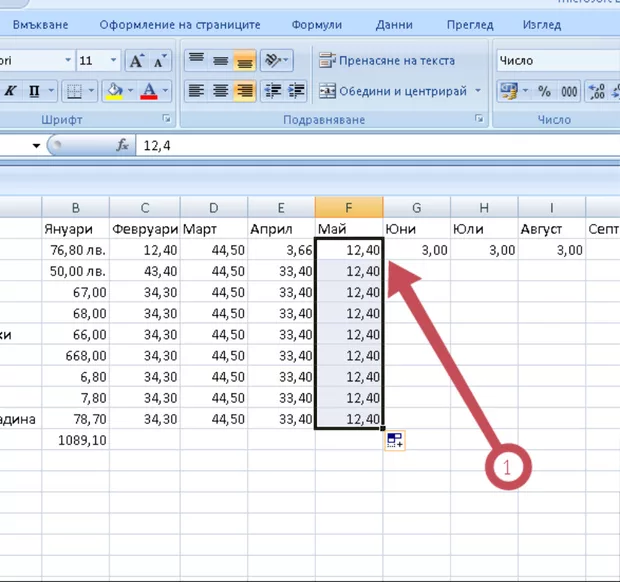Switch to the Данни tab
620x582 pixels.
[394, 25]
